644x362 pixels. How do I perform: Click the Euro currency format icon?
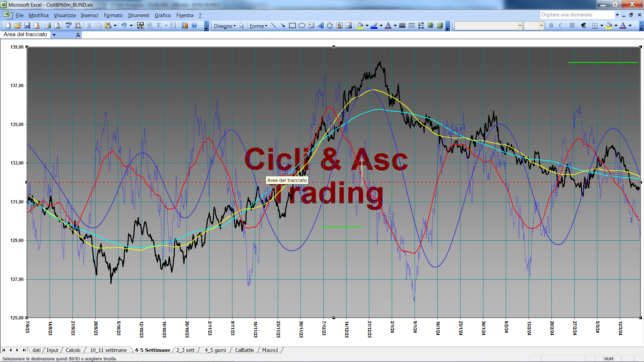[584, 25]
